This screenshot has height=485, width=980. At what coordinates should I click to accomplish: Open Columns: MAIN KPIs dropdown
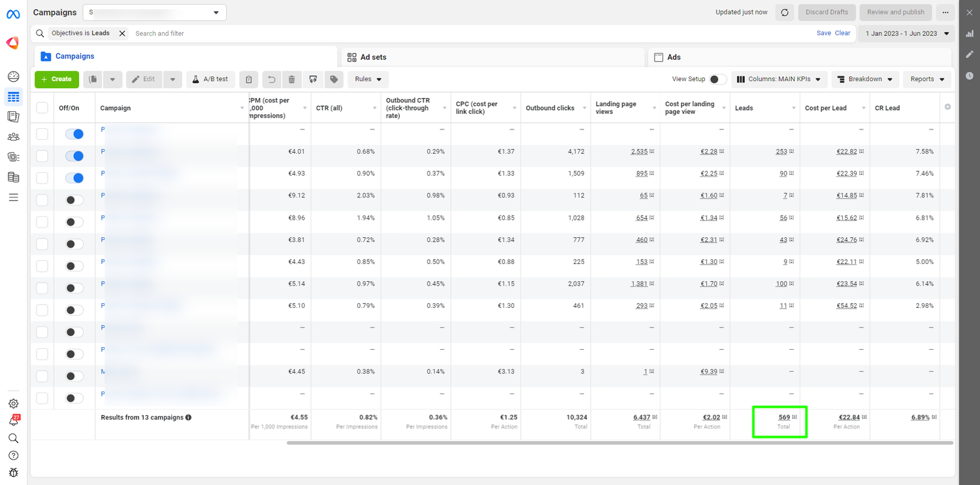[780, 79]
